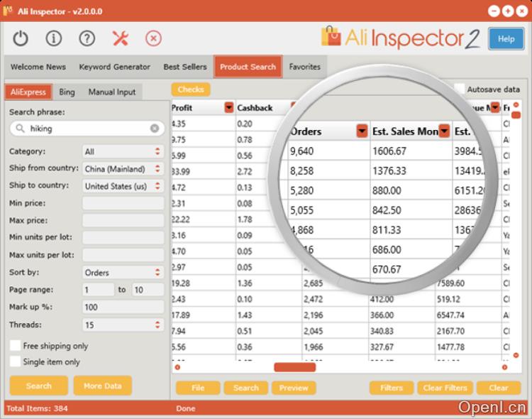Clear the search phrase with X icon
532x419 pixels.
point(155,129)
